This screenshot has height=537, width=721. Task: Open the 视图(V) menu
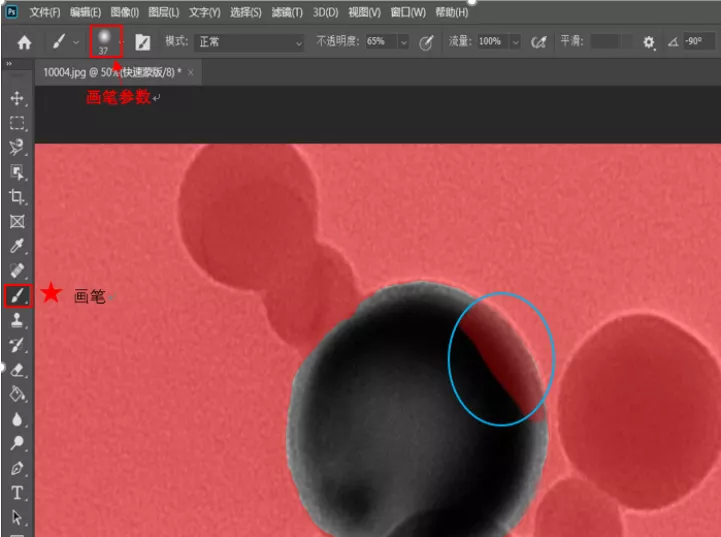[x=365, y=12]
